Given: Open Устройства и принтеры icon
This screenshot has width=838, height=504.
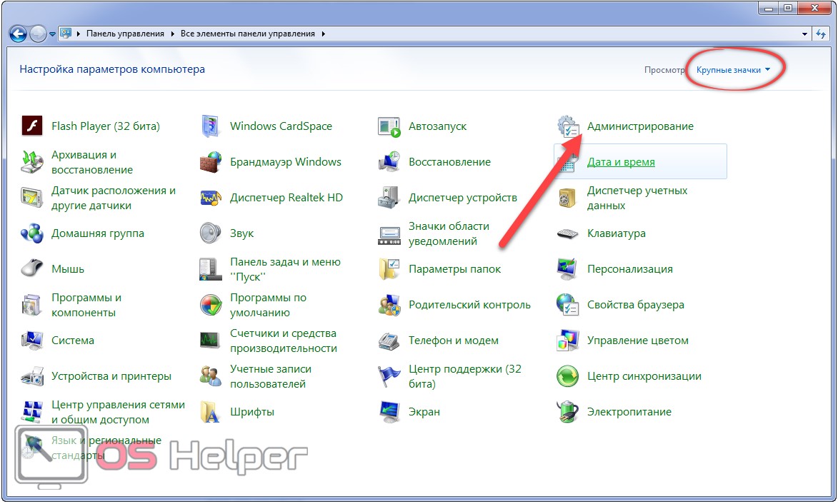Looking at the screenshot, I should 32,376.
